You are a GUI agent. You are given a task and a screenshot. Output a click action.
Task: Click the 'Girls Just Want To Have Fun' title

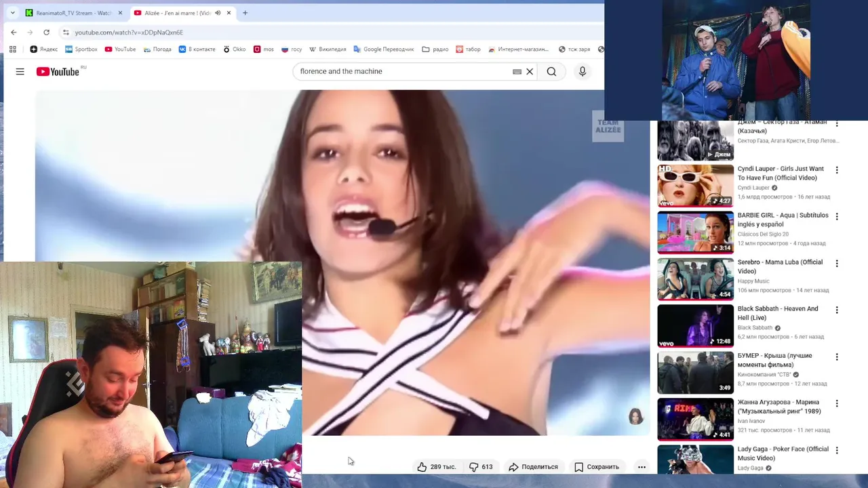pyautogui.click(x=781, y=174)
